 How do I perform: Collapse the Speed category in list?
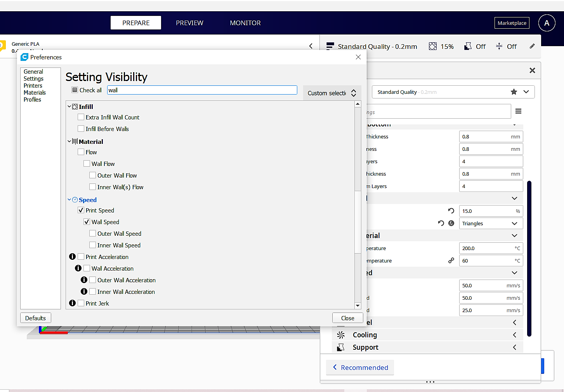pos(69,200)
